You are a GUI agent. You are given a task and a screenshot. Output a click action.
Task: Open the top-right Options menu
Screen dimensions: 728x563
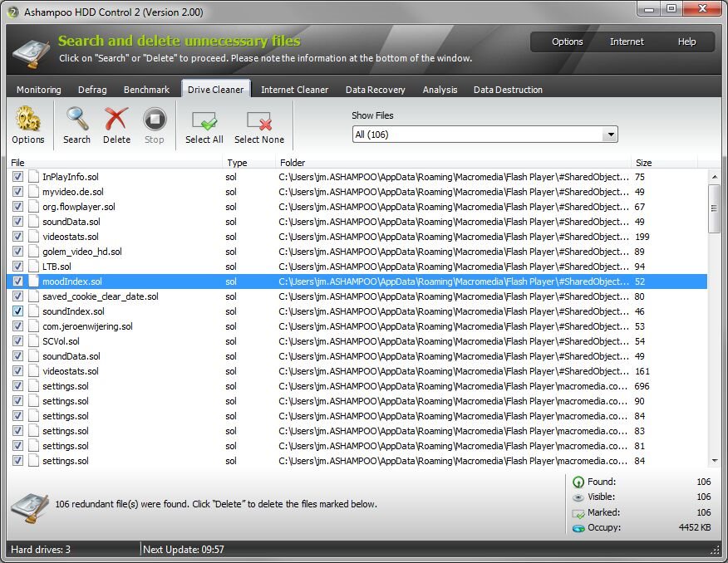568,42
